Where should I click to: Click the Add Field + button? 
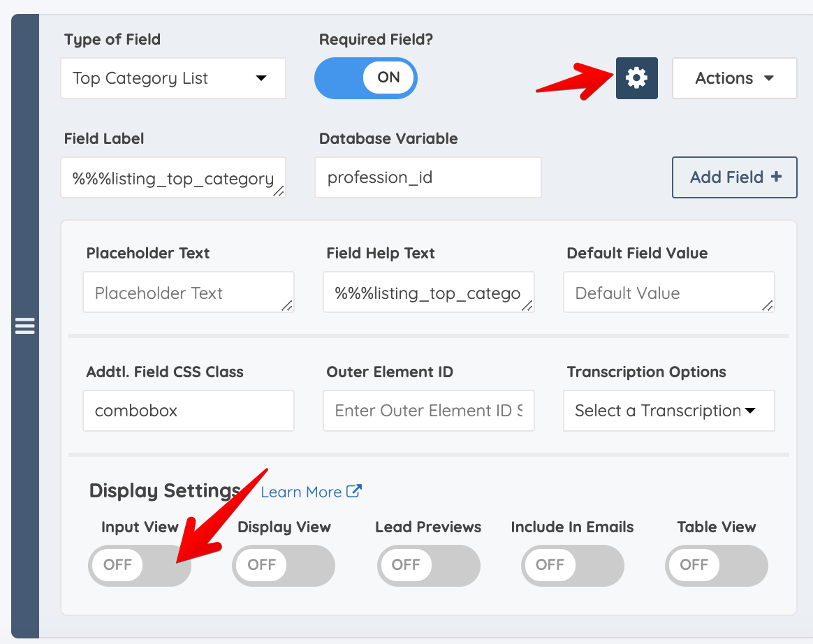click(734, 177)
